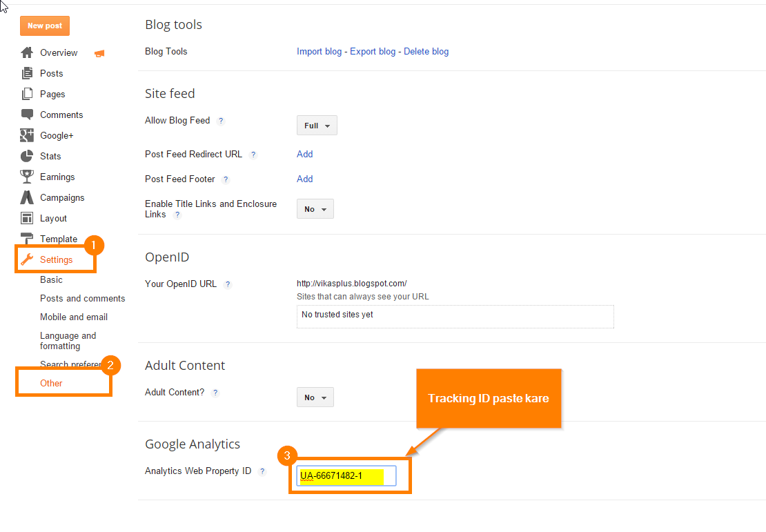This screenshot has height=532, width=766.
Task: Click the vikasplus.blogspot.com OpenID URL text
Action: 352,284
